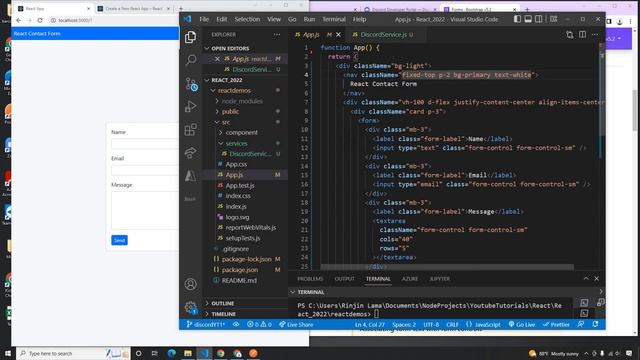
Task: Collapse the services folder
Action: [236, 143]
